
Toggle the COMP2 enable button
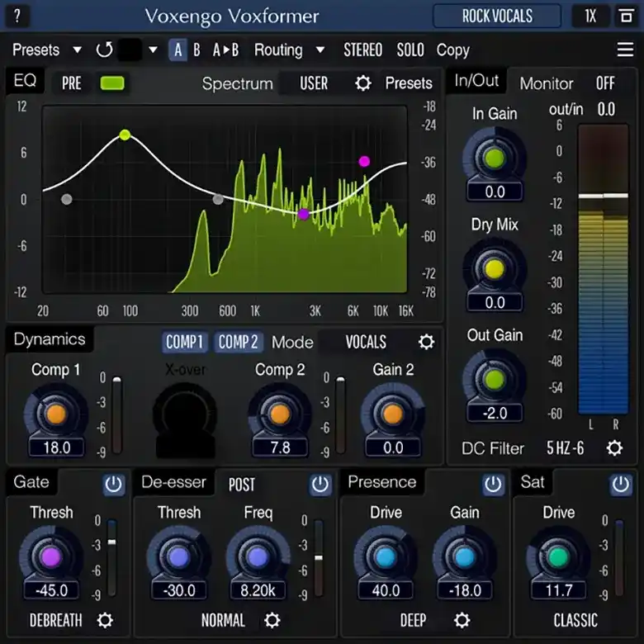(x=238, y=342)
